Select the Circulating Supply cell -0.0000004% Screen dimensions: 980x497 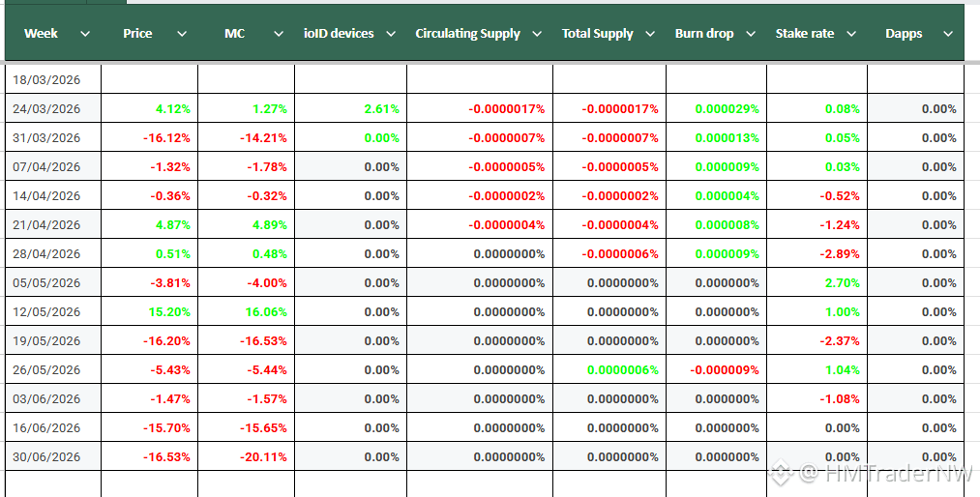[x=480, y=224]
